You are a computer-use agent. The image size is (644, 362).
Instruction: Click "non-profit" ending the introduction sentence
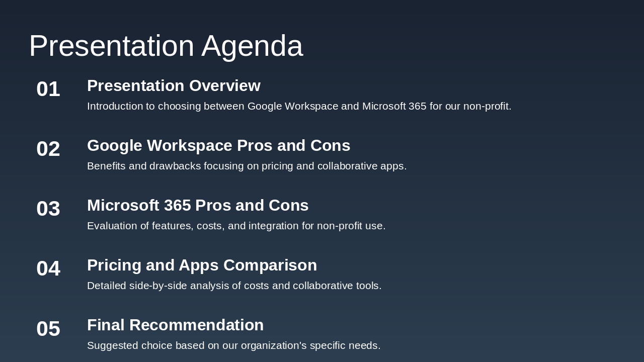486,106
